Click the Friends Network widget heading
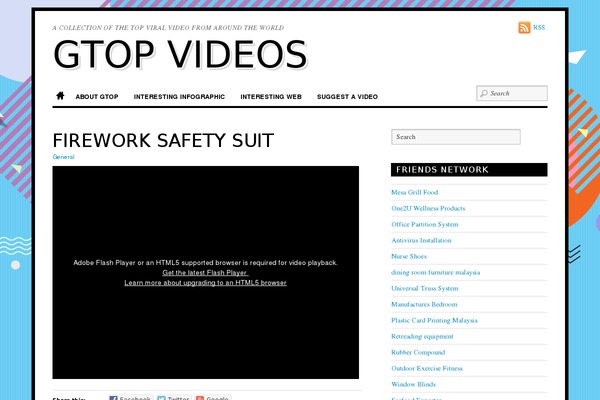 (x=469, y=170)
